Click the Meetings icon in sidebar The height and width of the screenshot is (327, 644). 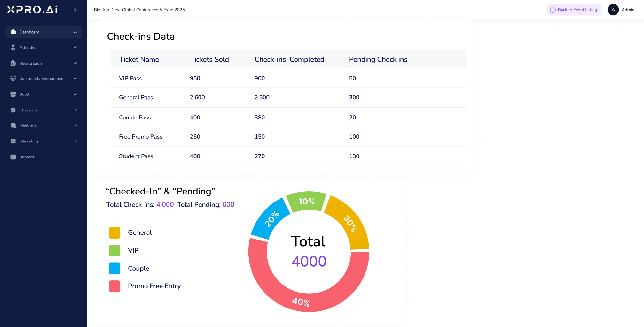tap(13, 125)
